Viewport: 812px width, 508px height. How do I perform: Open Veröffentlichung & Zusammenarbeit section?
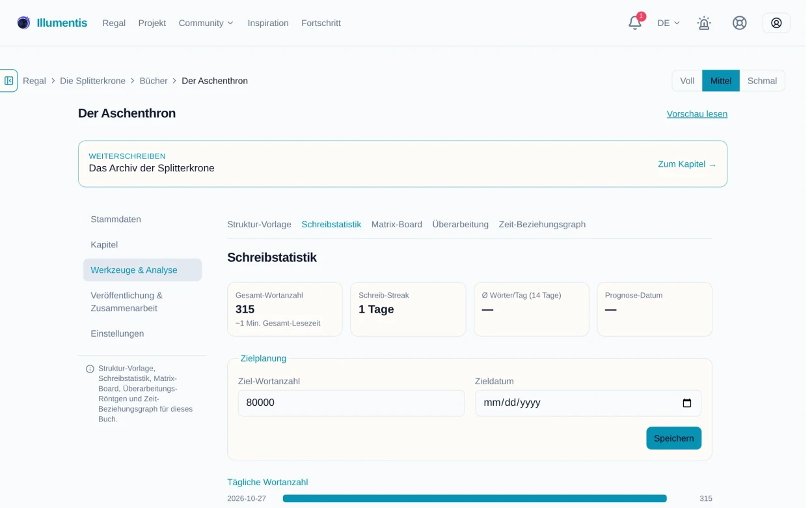[142, 302]
